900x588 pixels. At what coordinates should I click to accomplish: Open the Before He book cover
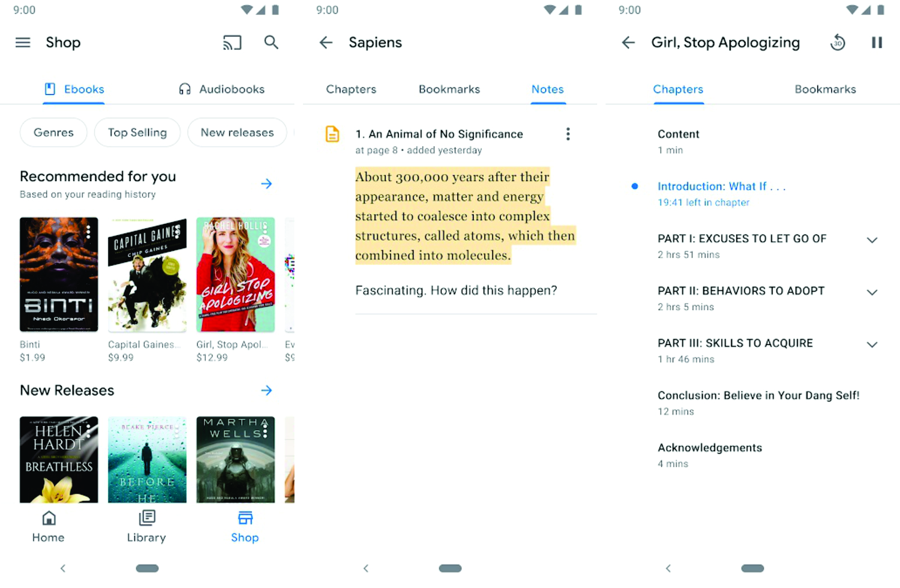147,460
